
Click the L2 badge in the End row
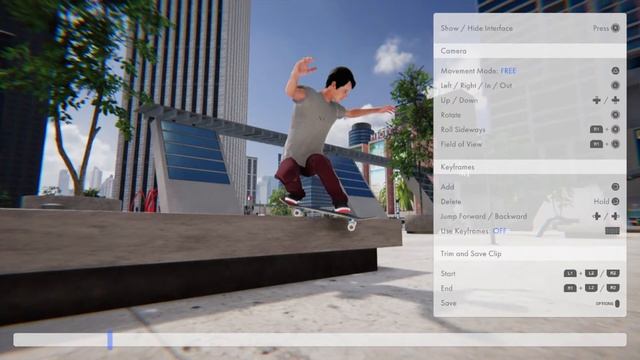pyautogui.click(x=591, y=288)
